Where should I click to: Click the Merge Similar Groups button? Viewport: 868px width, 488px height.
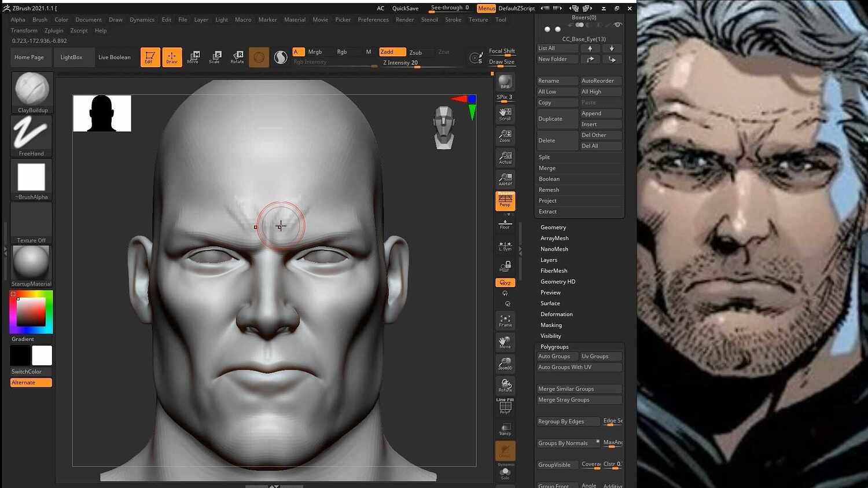tap(578, 388)
